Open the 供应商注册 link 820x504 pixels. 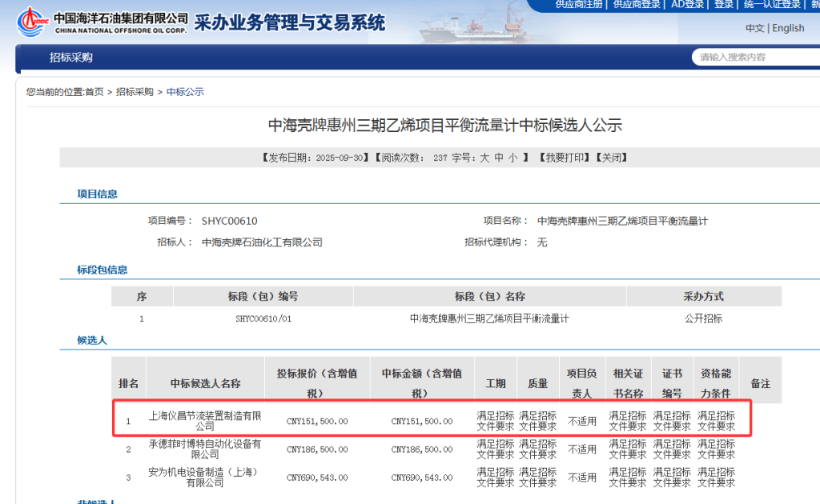click(579, 5)
